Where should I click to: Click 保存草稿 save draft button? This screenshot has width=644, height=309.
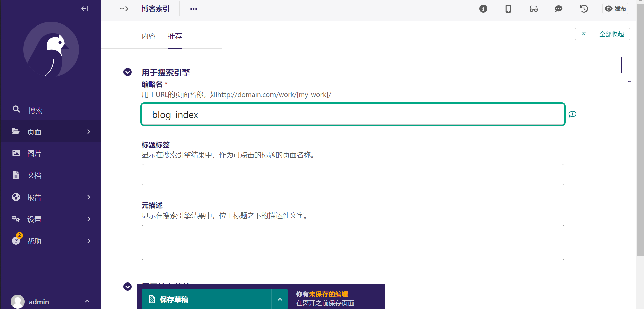coord(206,299)
